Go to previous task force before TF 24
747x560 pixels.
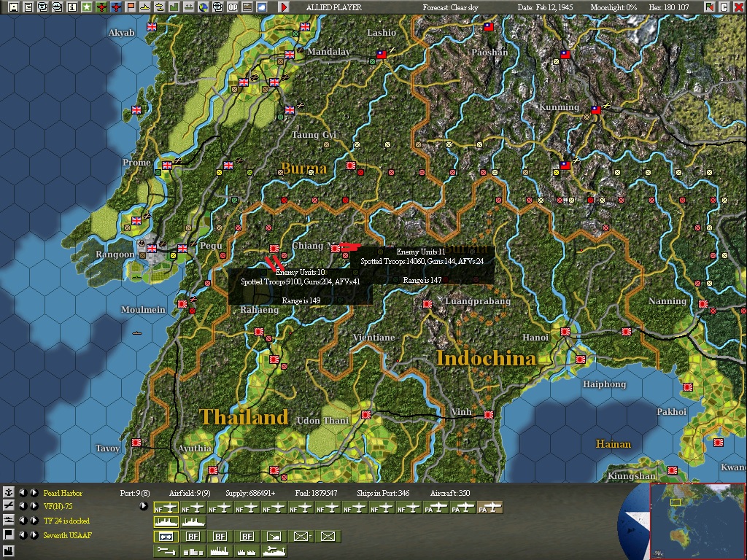(23, 520)
